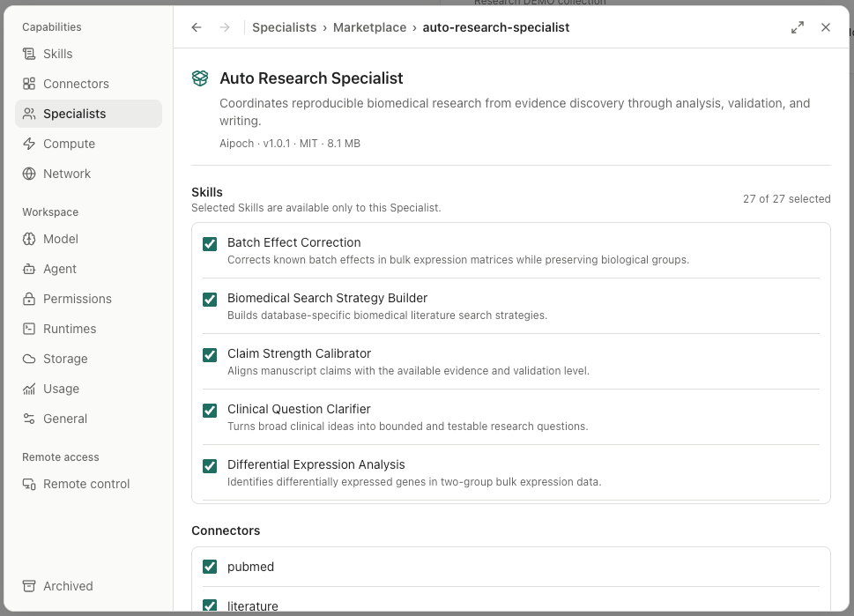Click the 'Builds database-specific biomedical literature' description
Screen dimensions: 854x616
387,315
